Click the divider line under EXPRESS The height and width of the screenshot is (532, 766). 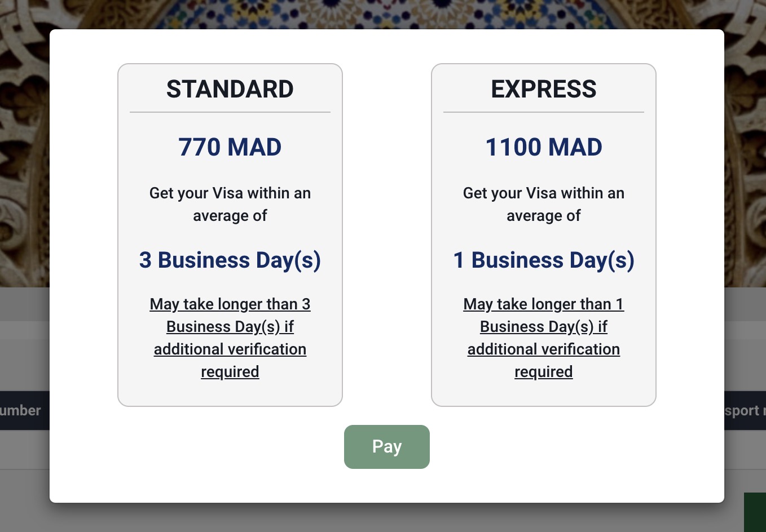click(543, 112)
